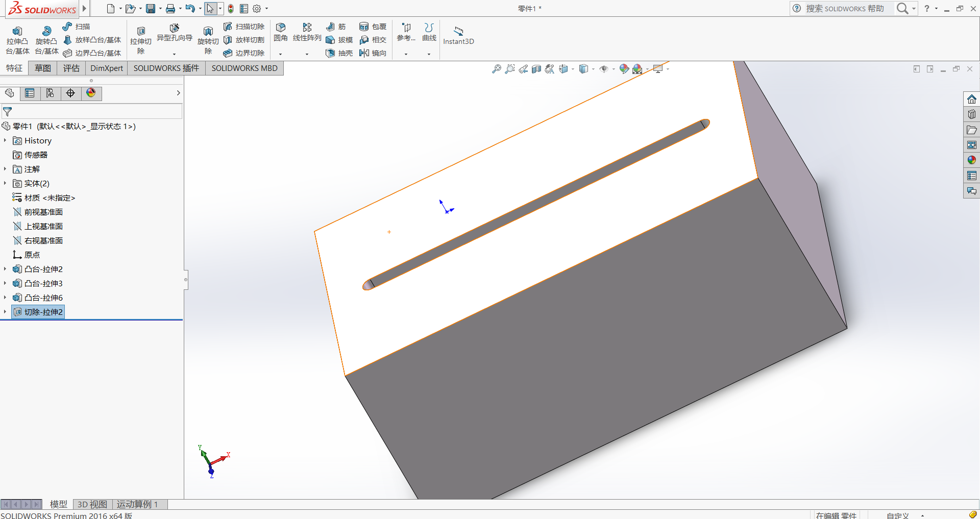Expand the History folder in the tree
Screen dimensions: 980x519
5,140
